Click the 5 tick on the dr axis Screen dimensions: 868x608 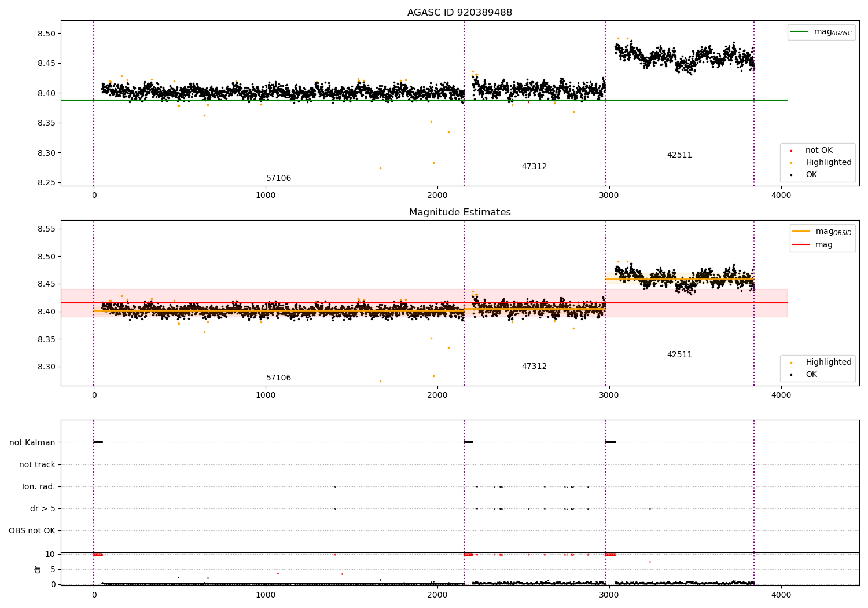pyautogui.click(x=53, y=570)
